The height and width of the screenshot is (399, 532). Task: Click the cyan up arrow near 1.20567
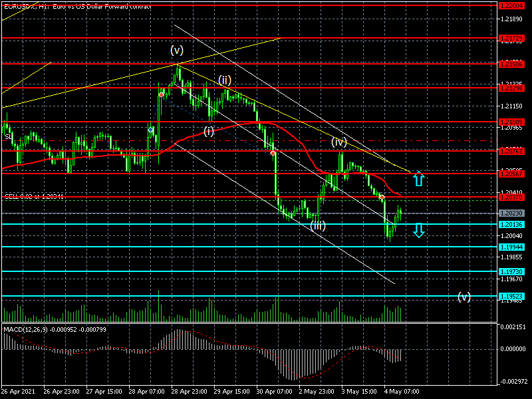418,178
